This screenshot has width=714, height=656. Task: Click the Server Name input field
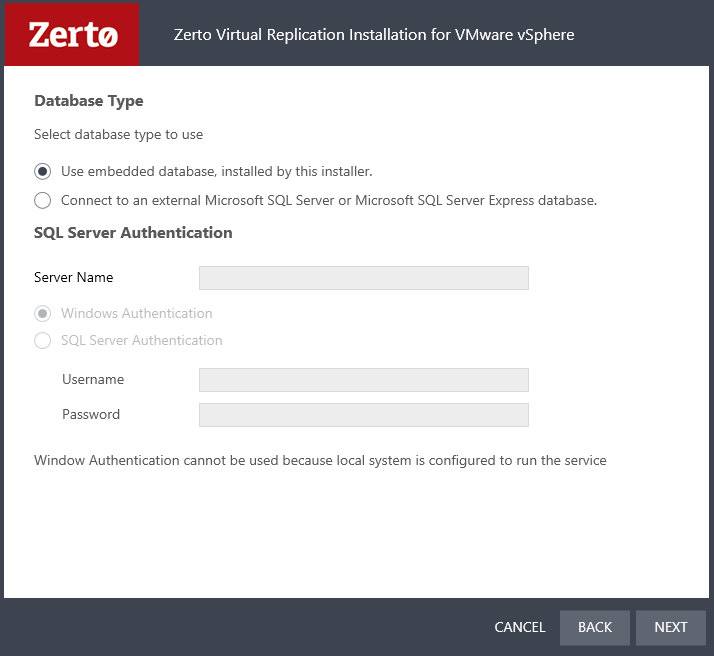click(364, 278)
